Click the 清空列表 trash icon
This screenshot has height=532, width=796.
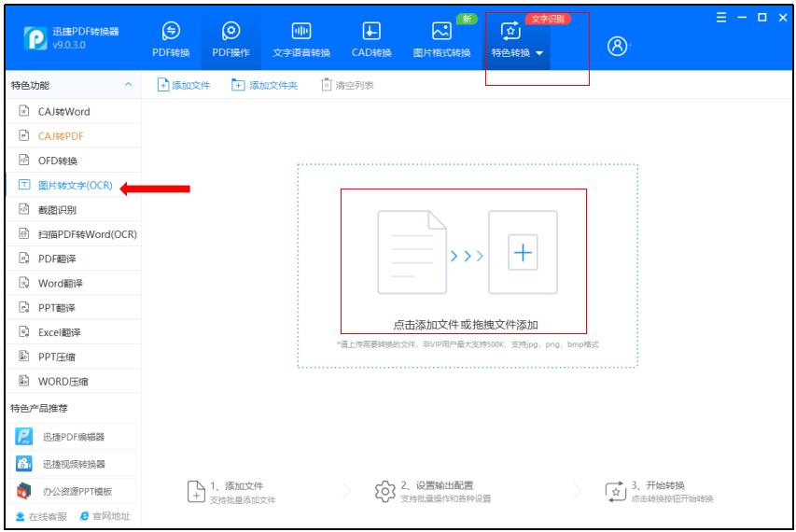327,85
